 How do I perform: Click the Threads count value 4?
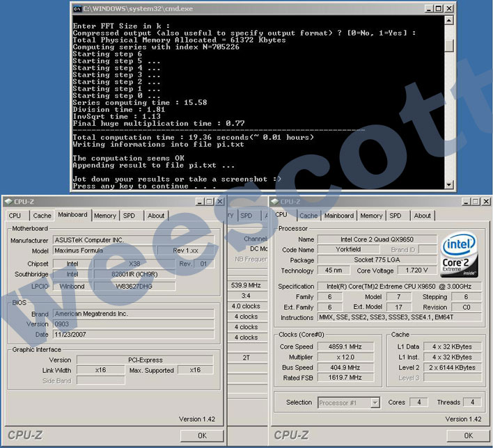tap(472, 402)
